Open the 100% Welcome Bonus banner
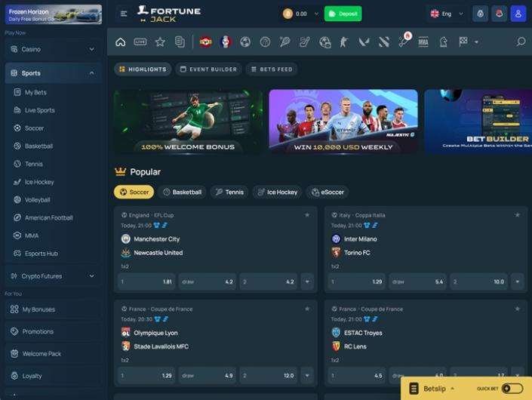 (188, 122)
